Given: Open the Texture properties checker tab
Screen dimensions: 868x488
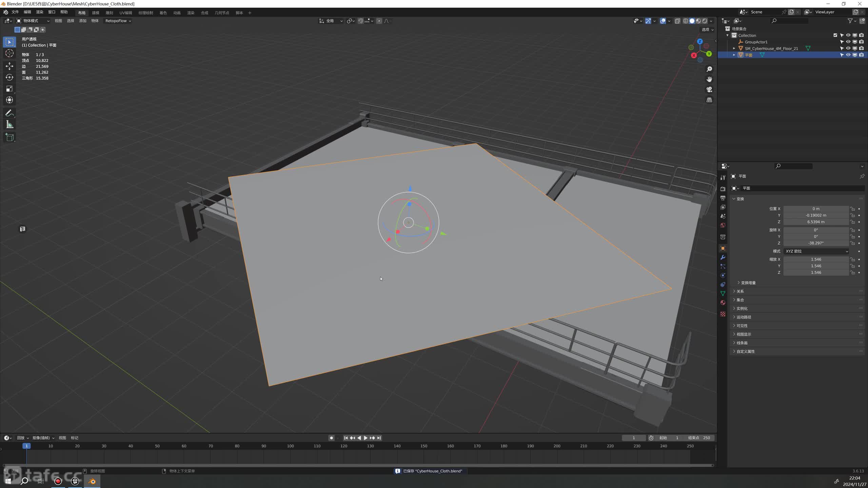Looking at the screenshot, I should 723,314.
